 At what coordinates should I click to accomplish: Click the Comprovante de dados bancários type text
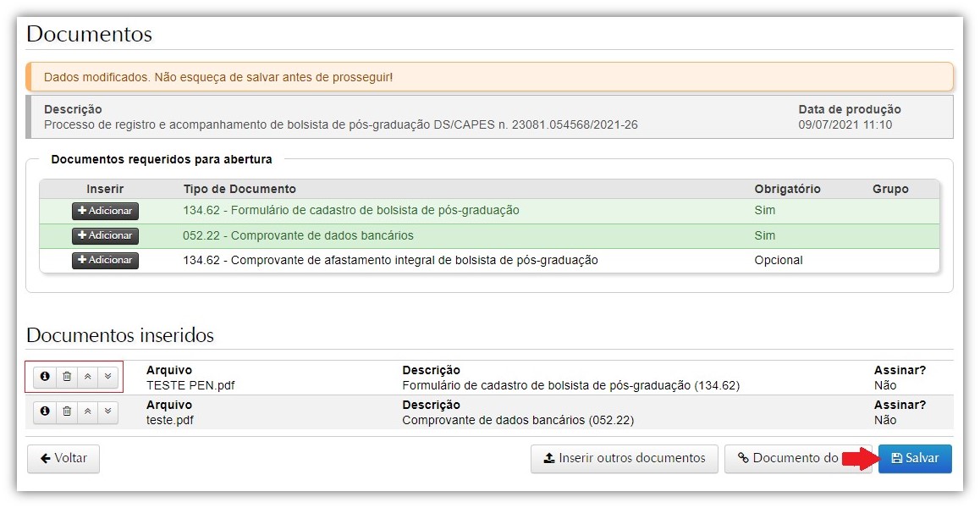(298, 235)
